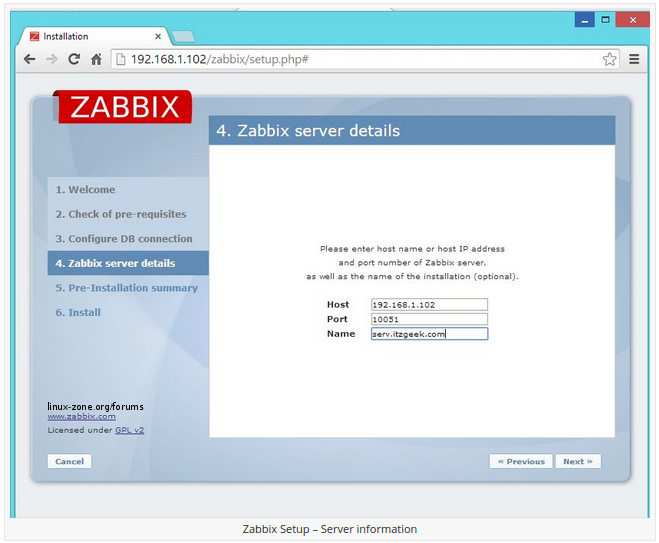Click the Host input field

[428, 305]
